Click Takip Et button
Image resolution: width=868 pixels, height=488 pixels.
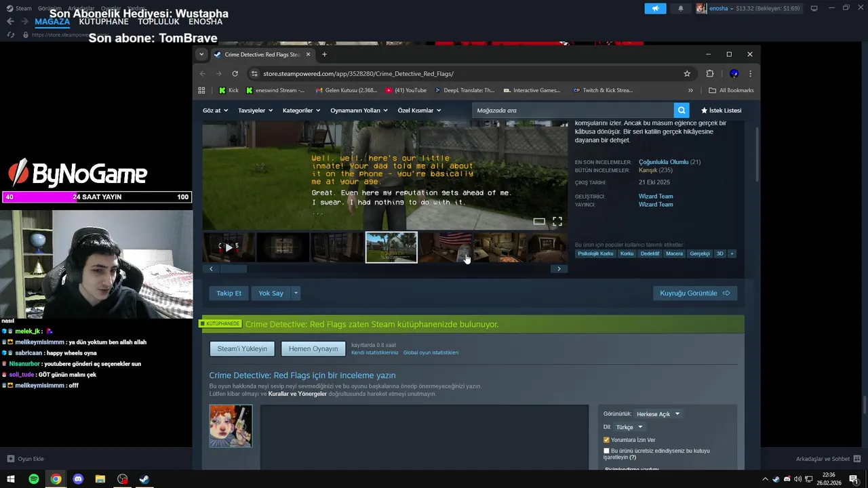click(229, 293)
